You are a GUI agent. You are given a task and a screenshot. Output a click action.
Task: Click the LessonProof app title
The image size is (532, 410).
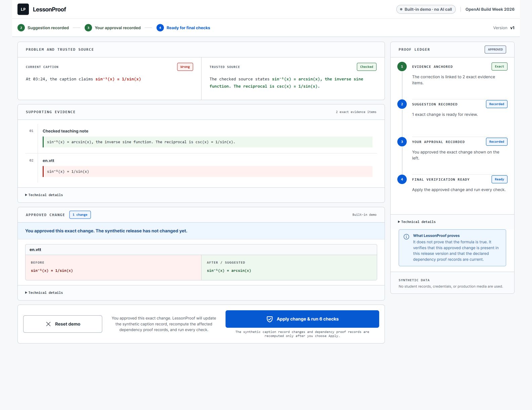coord(49,9)
